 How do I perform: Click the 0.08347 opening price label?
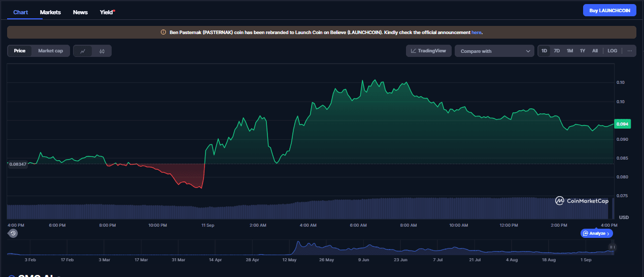[x=17, y=164]
